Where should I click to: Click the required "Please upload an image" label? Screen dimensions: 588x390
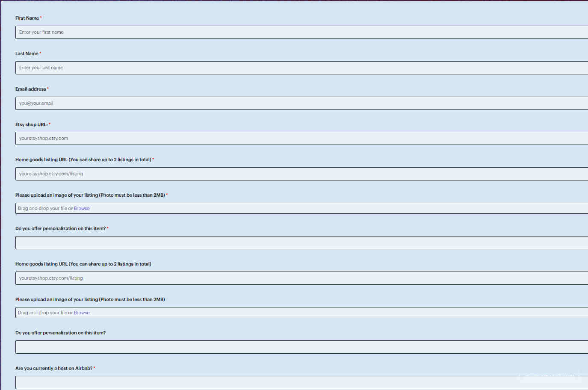90,195
